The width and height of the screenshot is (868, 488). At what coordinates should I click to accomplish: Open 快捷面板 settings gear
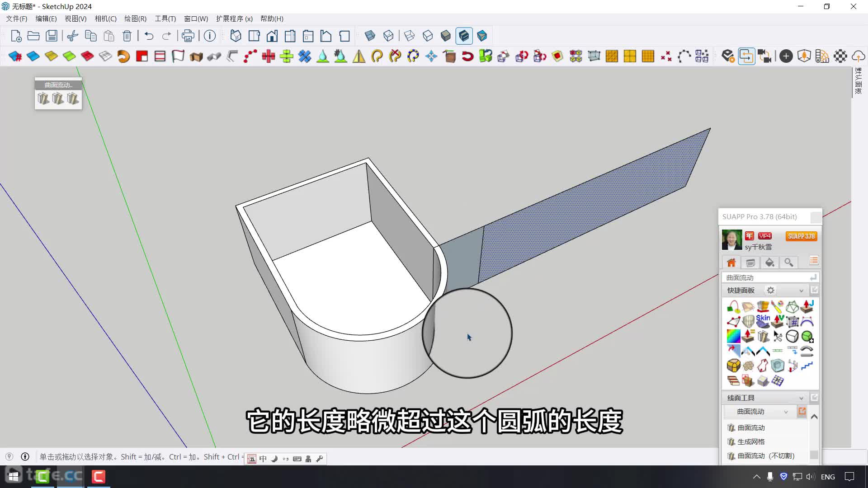pyautogui.click(x=770, y=290)
